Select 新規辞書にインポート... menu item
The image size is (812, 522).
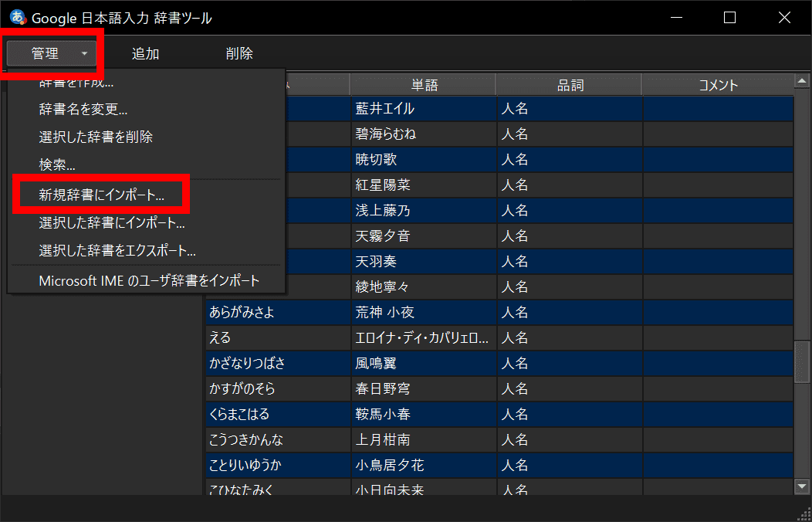(x=102, y=196)
